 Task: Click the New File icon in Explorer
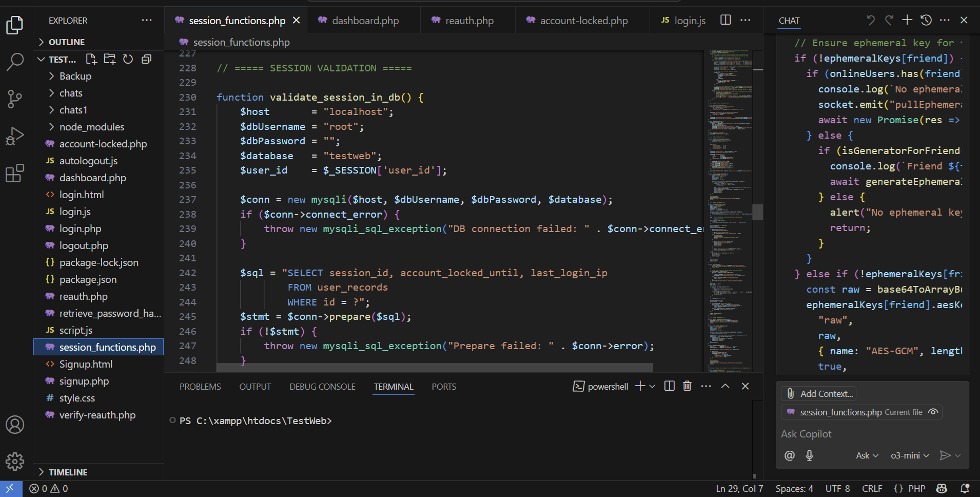click(91, 59)
